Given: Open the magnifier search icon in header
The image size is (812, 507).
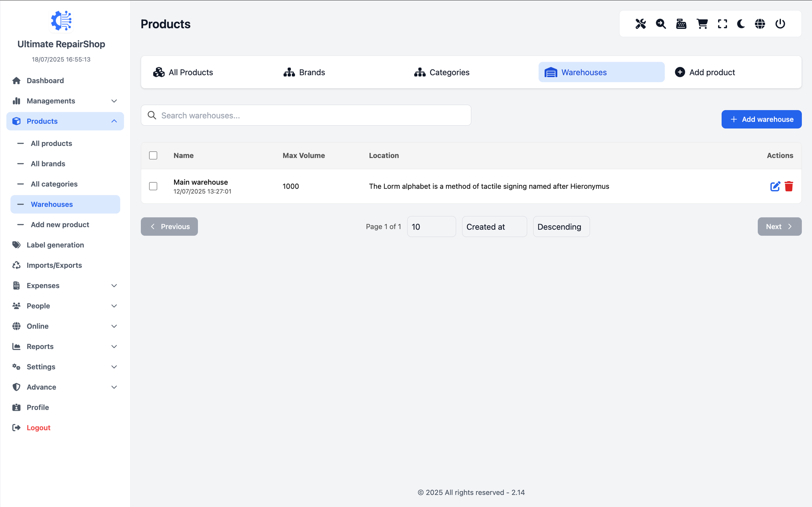Looking at the screenshot, I should tap(661, 24).
